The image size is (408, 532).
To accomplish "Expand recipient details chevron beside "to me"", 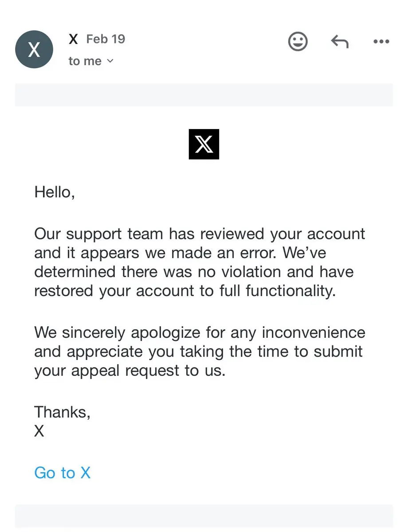I will click(110, 61).
